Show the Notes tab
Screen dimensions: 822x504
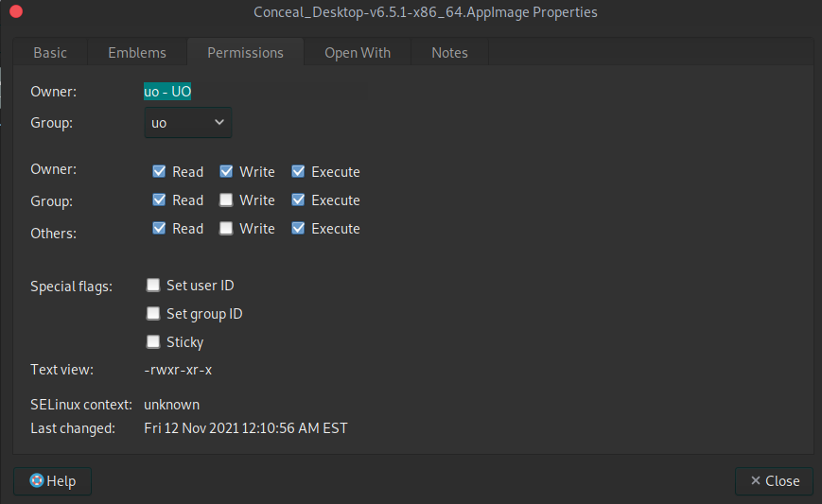coord(449,53)
